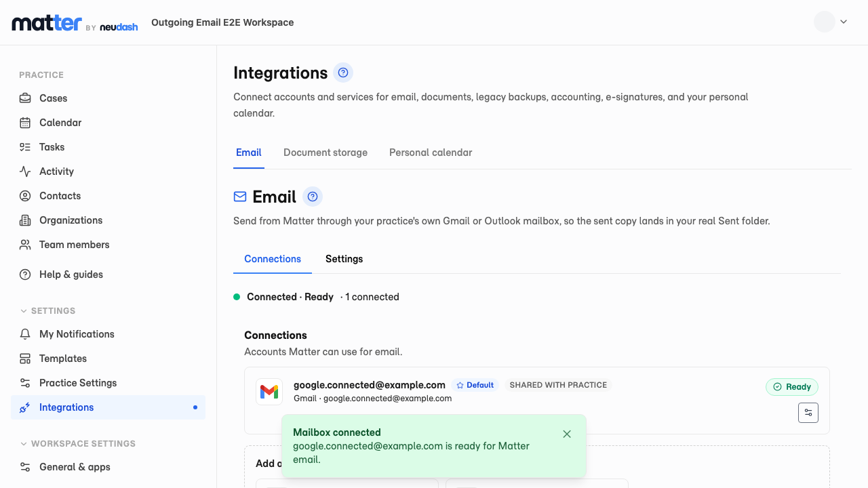Click the PRACTICE section label
This screenshot has height=488, width=868.
41,75
